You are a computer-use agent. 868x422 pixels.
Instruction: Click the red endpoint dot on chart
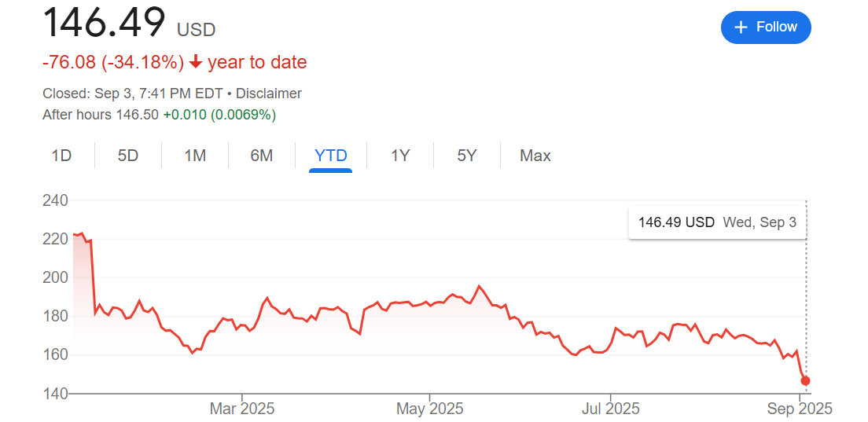[x=805, y=380]
